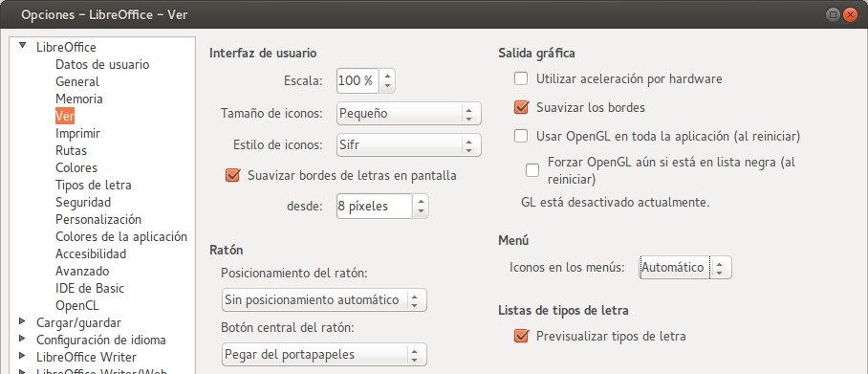Maximize the Opciones dialog window

[x=834, y=15]
